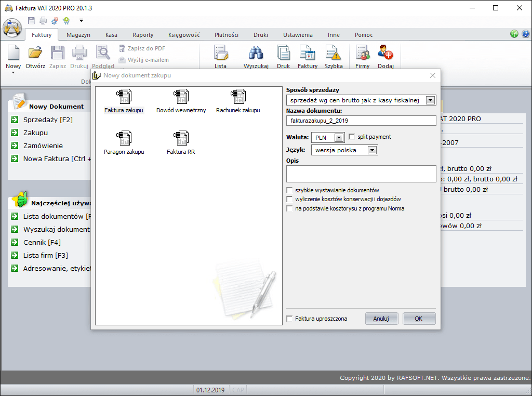
Task: Select the Dowód wewnętrzny document icon
Action: (x=181, y=97)
